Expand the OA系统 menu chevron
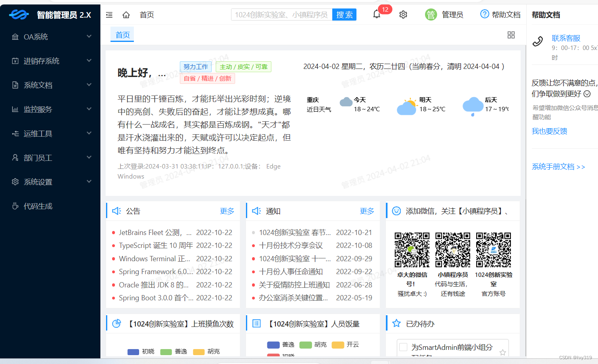 (89, 36)
